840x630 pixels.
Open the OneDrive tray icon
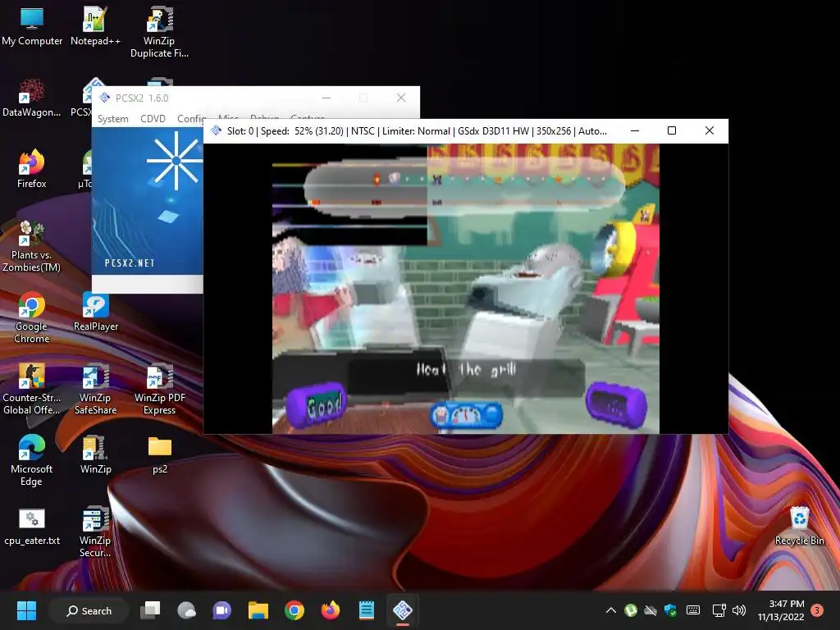(651, 610)
